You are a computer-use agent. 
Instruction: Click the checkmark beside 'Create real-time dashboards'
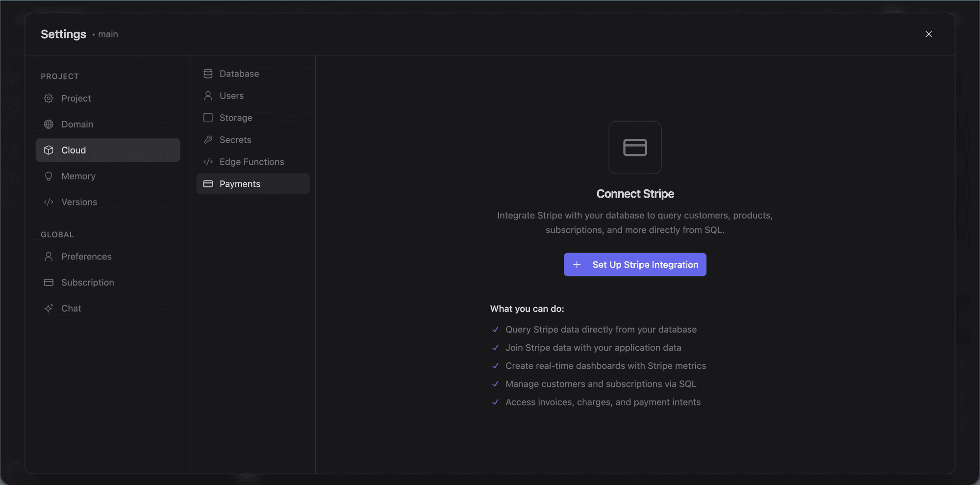click(495, 366)
